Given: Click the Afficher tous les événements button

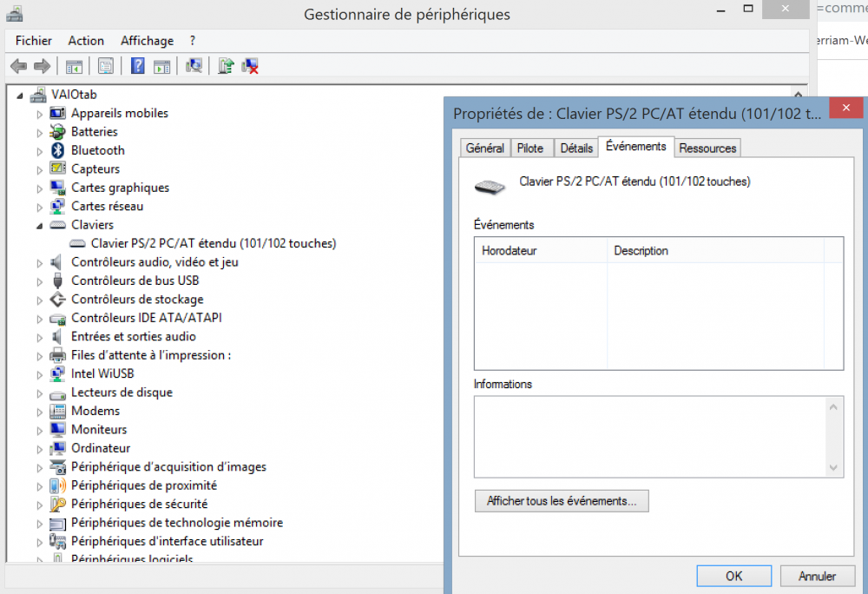Looking at the screenshot, I should 562,501.
